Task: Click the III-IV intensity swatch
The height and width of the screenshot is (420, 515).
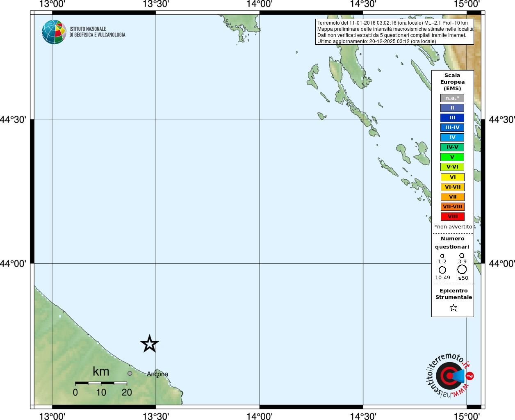Action: [452, 128]
